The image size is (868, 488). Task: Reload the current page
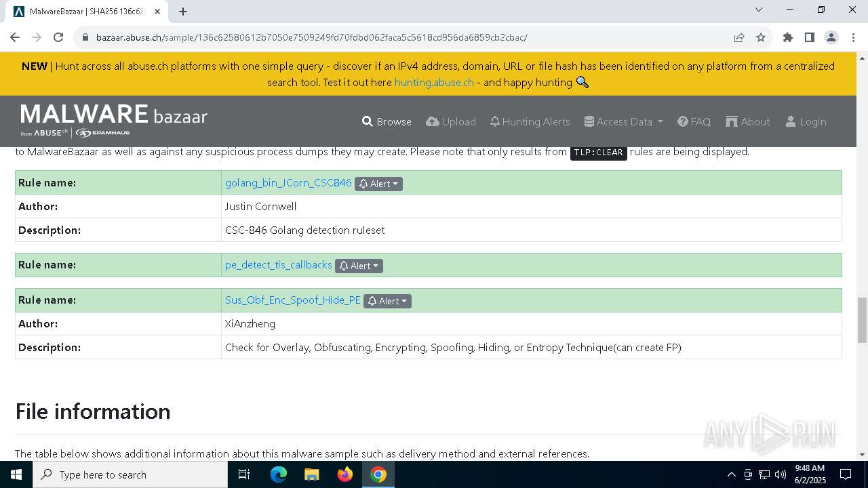[58, 37]
